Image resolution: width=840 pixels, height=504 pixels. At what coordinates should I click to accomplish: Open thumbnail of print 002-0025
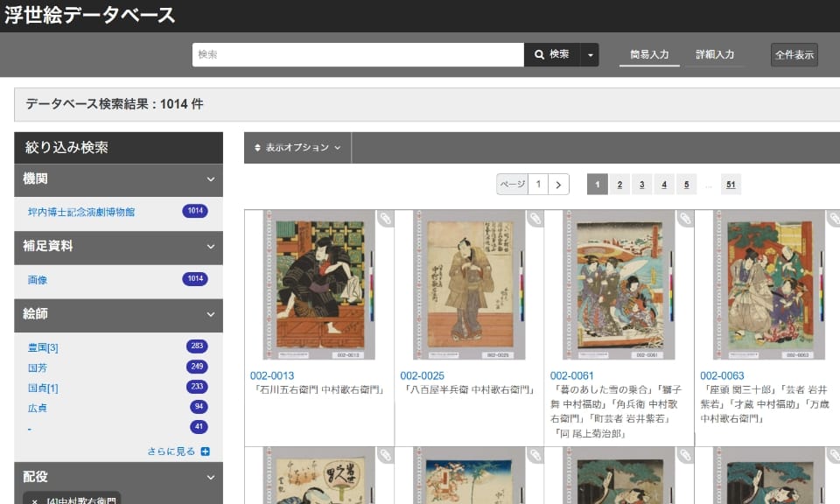[x=469, y=285]
